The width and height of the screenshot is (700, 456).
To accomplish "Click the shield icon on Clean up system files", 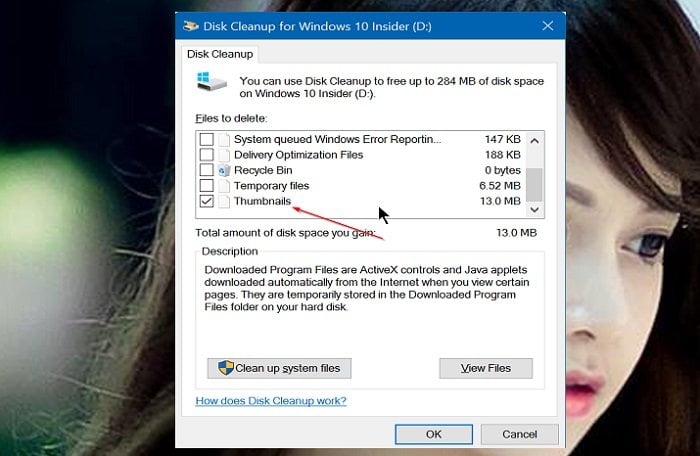I will click(226, 368).
